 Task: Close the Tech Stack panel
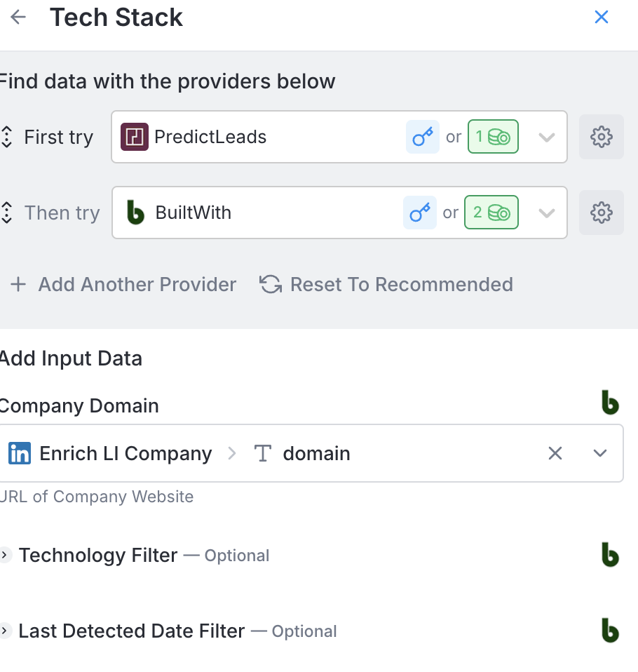[601, 18]
